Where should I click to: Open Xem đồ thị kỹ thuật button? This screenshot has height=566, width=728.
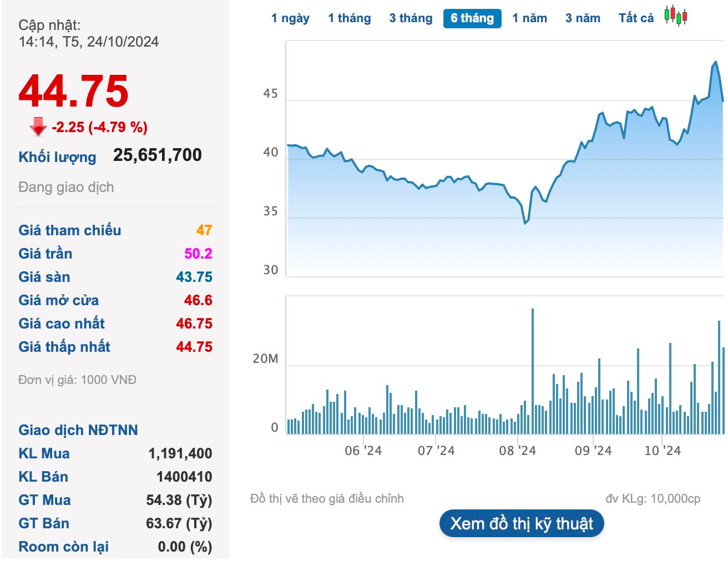point(522,523)
